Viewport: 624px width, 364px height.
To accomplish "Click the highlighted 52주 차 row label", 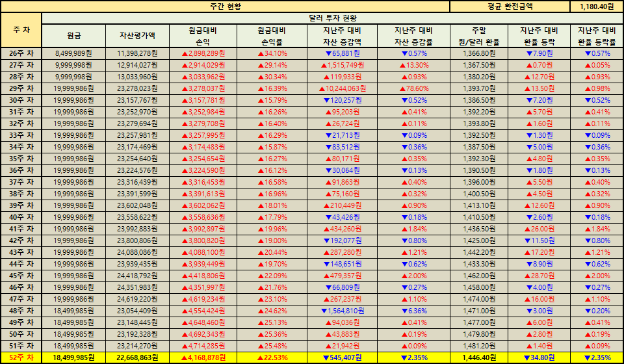I will click(21, 357).
